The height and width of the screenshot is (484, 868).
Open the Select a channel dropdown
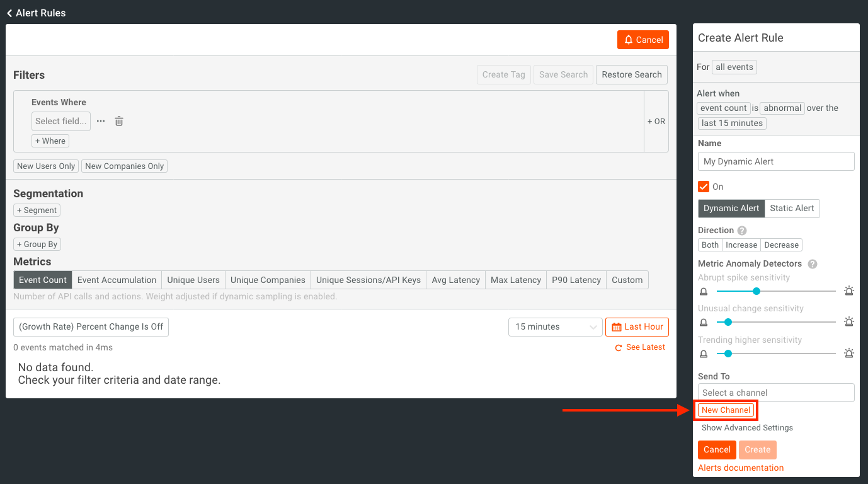776,393
